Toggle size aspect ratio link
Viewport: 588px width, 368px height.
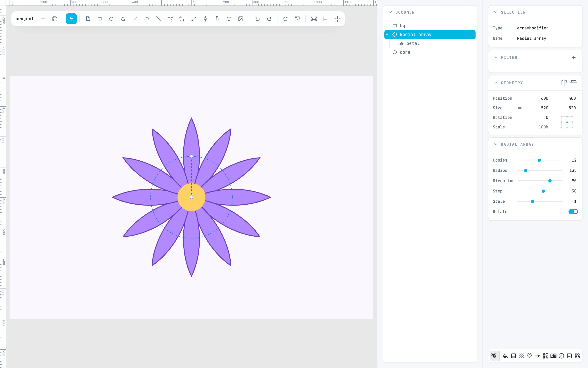[520, 108]
